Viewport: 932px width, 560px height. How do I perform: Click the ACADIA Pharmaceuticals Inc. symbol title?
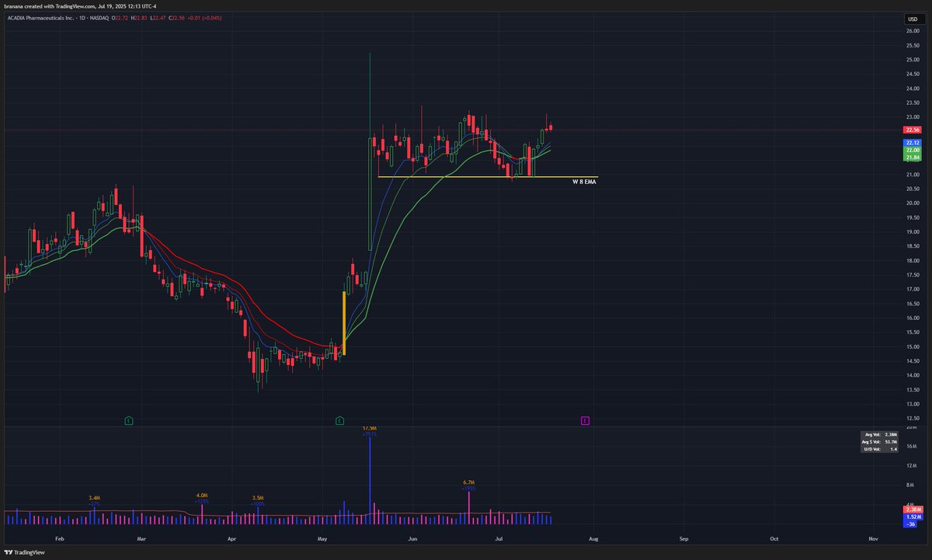coord(40,17)
